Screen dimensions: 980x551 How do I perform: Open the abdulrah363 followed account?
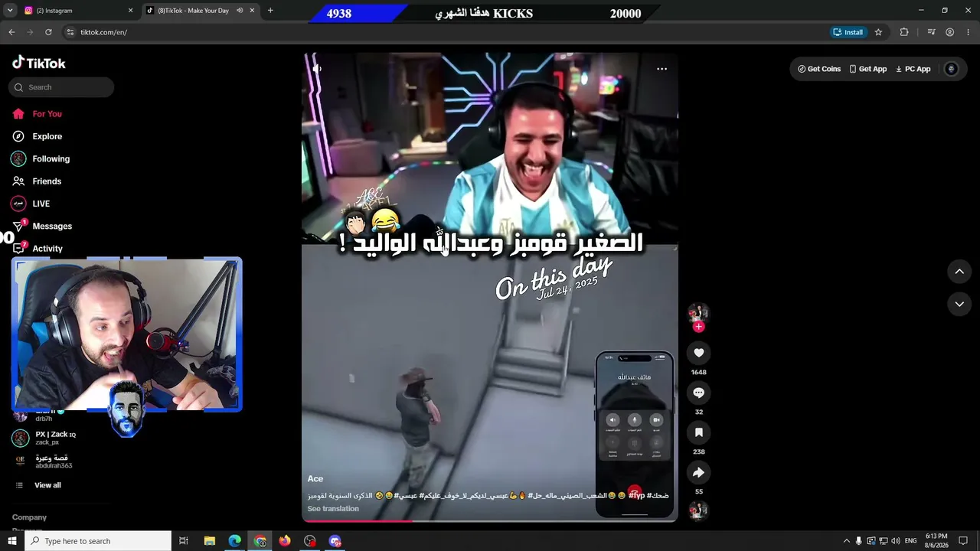coord(54,461)
